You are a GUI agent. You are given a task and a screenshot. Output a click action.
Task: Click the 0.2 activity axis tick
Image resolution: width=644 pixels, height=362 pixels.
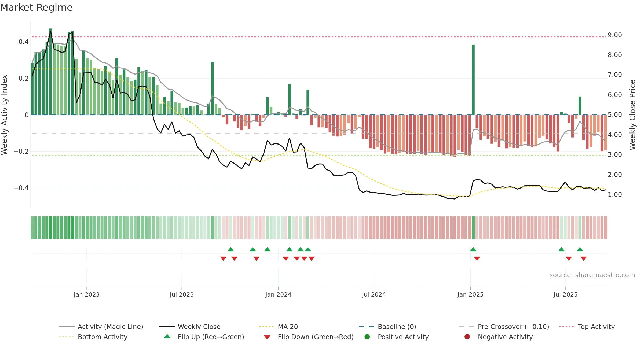tap(24, 79)
